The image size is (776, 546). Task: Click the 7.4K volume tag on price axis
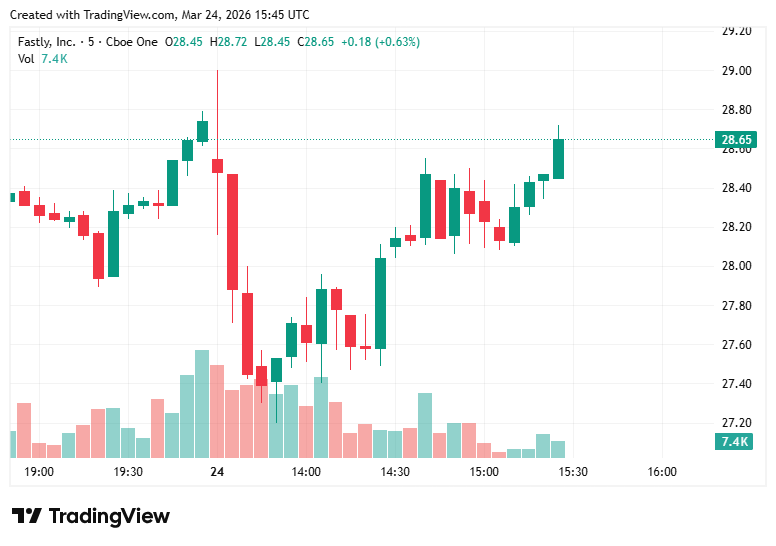point(735,442)
